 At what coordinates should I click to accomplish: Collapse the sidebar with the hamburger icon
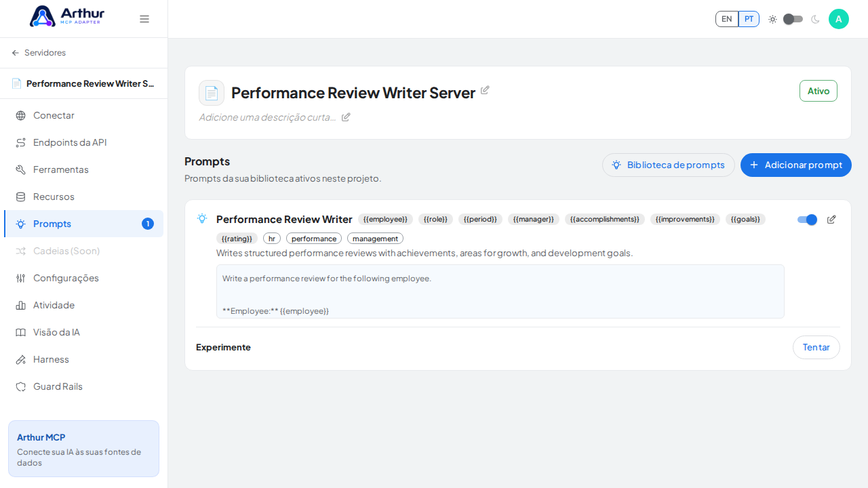[144, 19]
